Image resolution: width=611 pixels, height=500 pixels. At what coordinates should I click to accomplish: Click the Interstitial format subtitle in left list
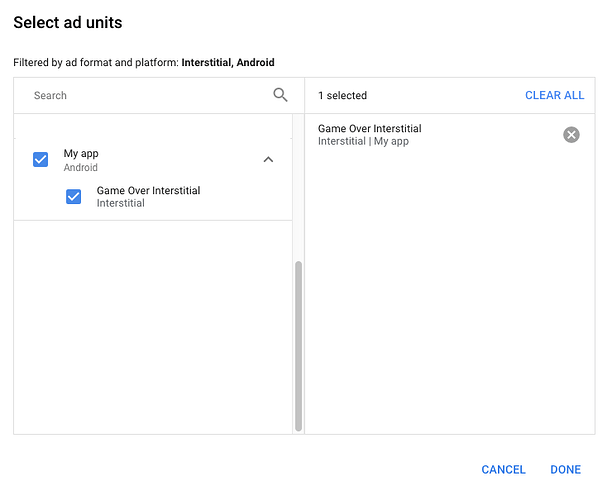(120, 203)
